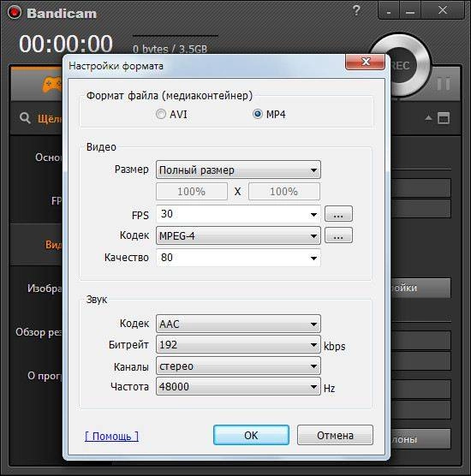Click the ellipsis button next to video Кодек
The image size is (471, 476).
point(338,235)
